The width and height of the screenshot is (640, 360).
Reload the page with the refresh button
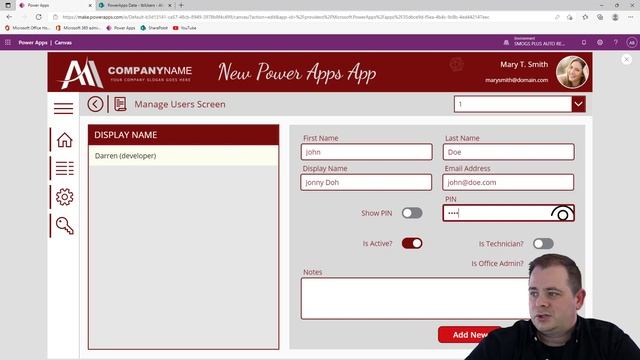[38, 17]
